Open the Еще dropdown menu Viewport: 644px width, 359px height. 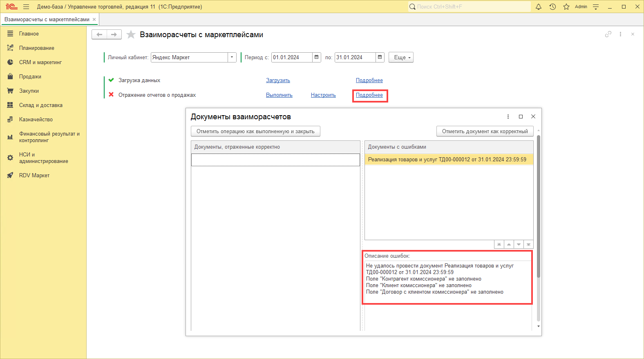[x=401, y=58]
